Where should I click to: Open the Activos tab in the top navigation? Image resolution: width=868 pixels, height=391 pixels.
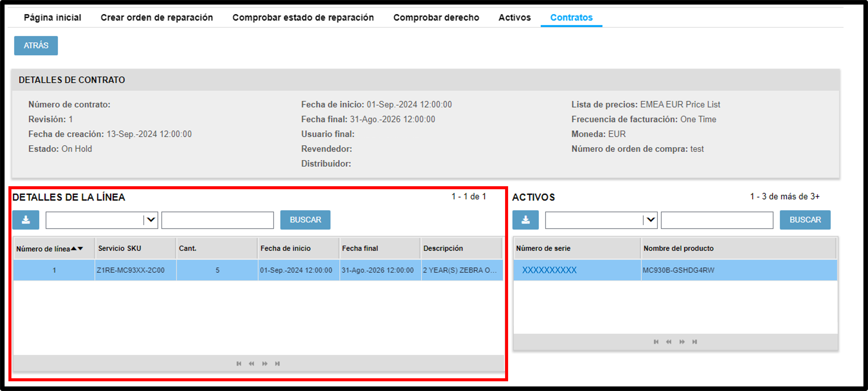point(515,17)
